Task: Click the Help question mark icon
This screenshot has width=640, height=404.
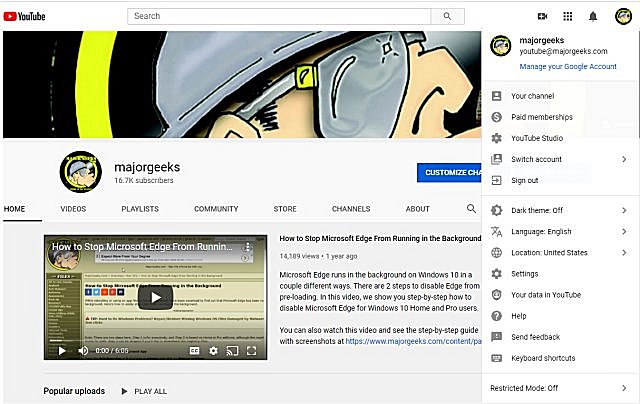Action: (496, 316)
